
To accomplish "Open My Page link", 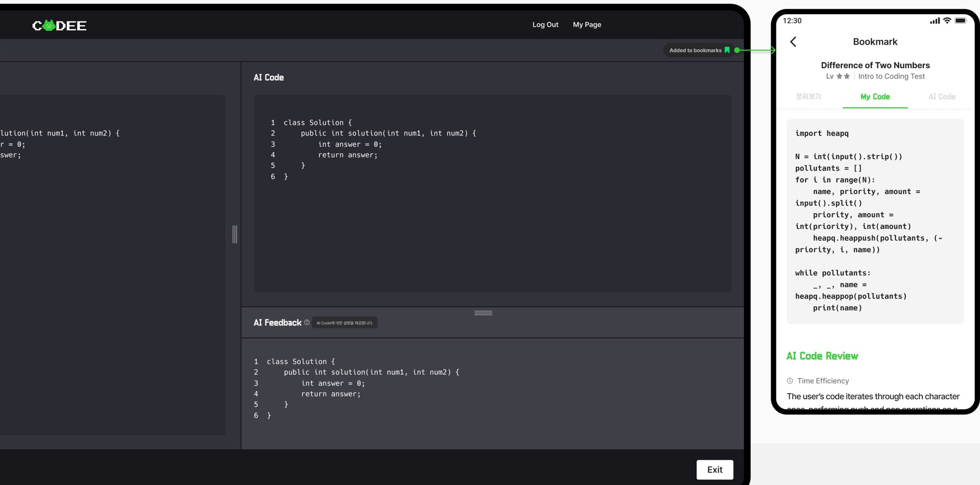I will pos(587,24).
